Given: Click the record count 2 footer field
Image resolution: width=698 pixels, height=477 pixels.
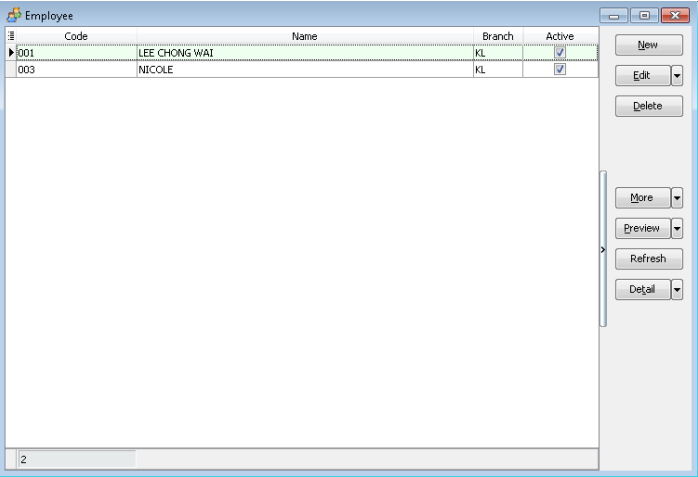Looking at the screenshot, I should tap(77, 459).
